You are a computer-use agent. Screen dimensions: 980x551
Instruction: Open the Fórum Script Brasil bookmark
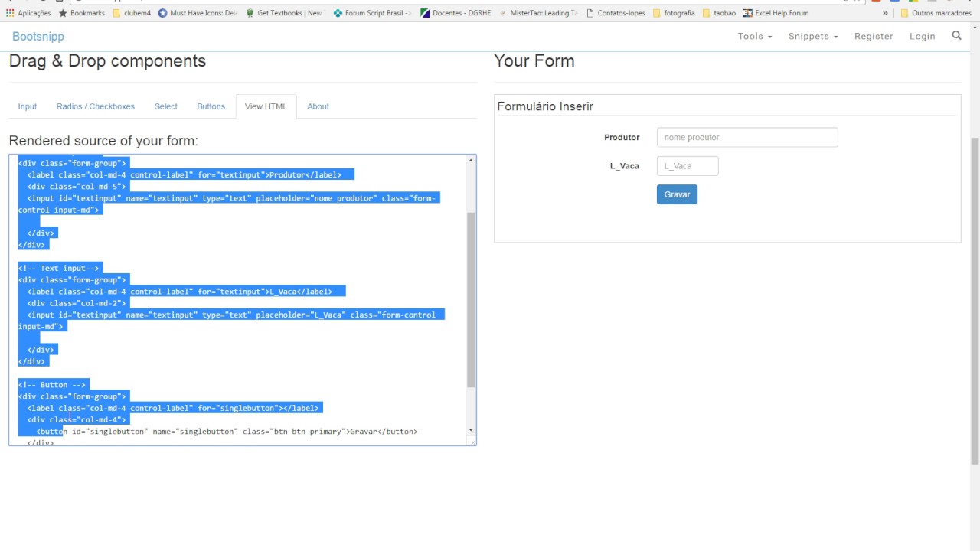click(373, 13)
